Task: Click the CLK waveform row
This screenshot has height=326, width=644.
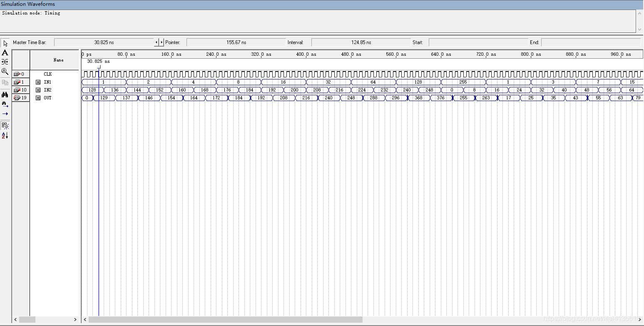Action: [x=362, y=74]
